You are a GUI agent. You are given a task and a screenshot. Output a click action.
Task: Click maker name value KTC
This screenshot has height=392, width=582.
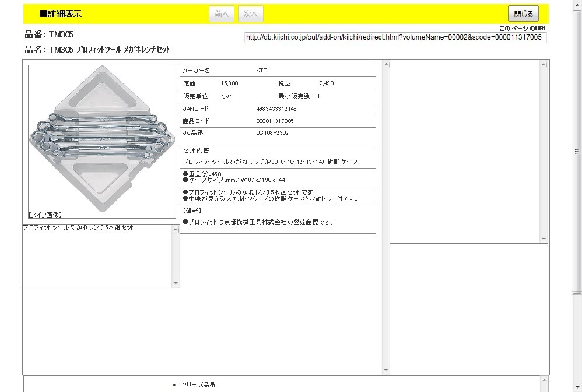[262, 70]
